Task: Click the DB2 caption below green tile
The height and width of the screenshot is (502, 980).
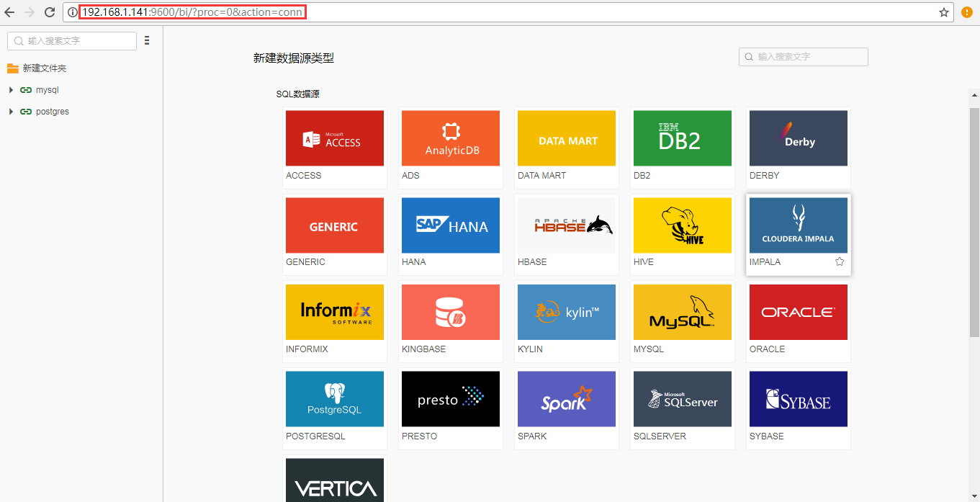Action: [x=642, y=175]
